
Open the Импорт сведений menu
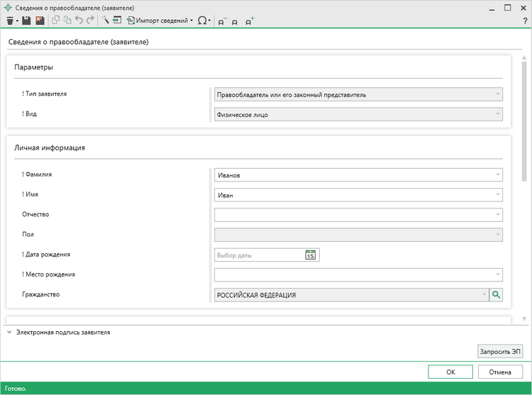click(x=160, y=21)
